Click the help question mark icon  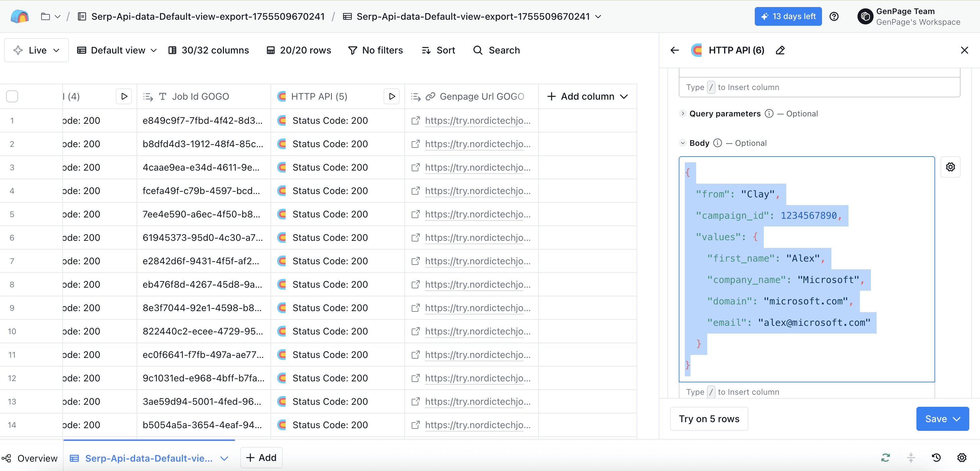pyautogui.click(x=834, y=16)
